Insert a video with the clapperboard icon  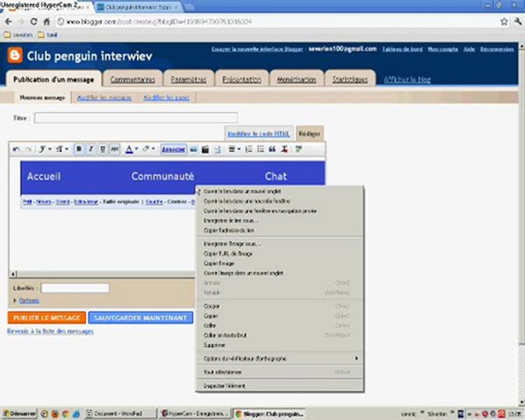pyautogui.click(x=205, y=149)
